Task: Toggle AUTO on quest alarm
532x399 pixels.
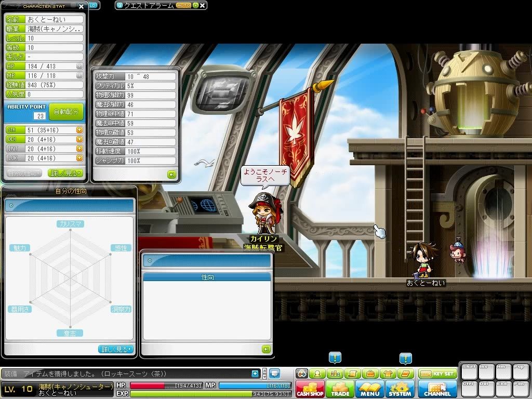Action: pos(183,5)
